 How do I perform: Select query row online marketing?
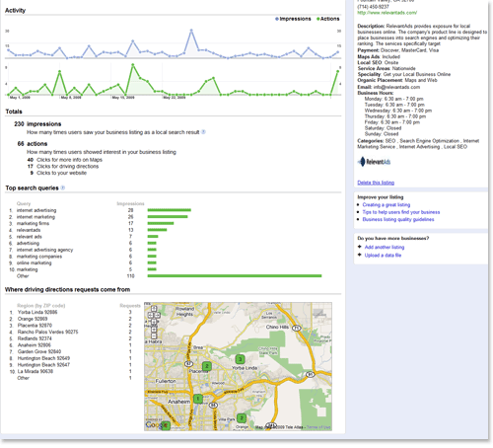coord(83,262)
